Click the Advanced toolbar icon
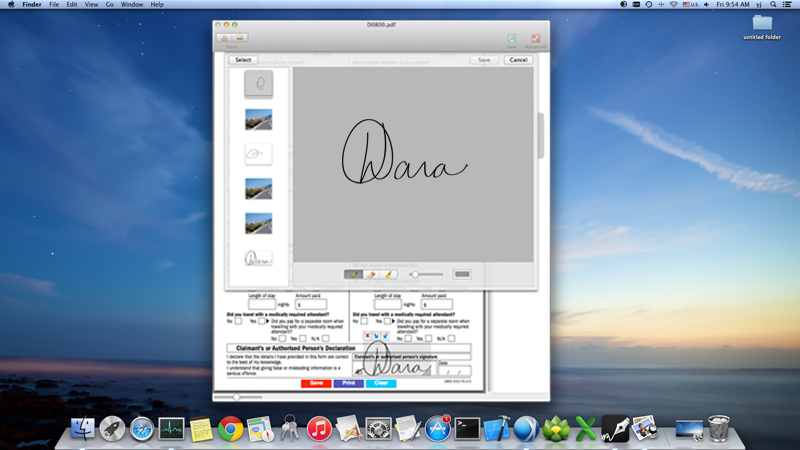The image size is (800, 450). (x=535, y=40)
